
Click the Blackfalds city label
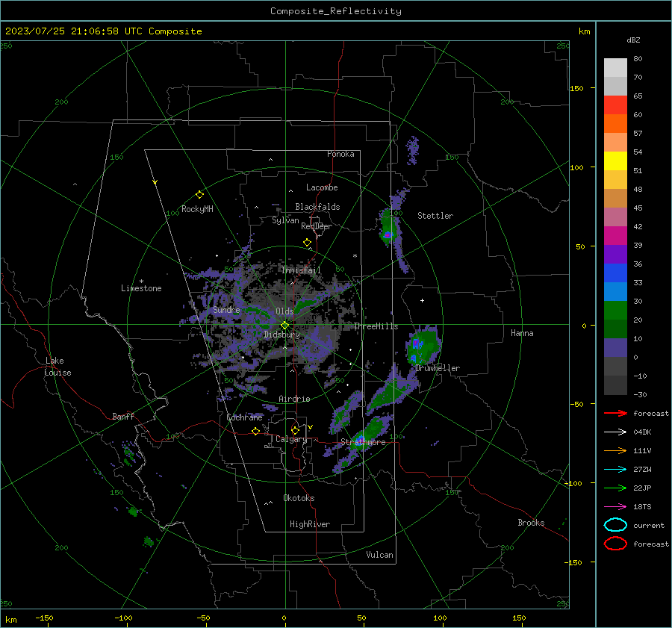click(x=317, y=207)
